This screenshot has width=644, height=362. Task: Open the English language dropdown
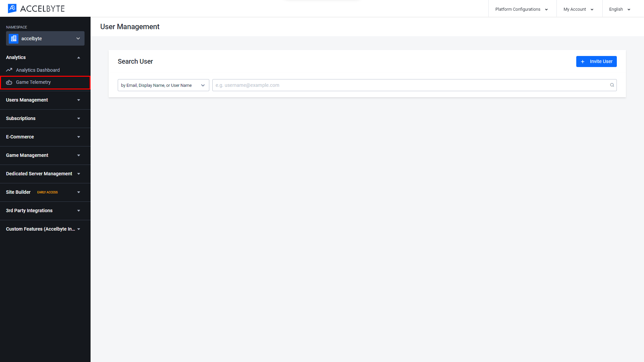pyautogui.click(x=620, y=9)
